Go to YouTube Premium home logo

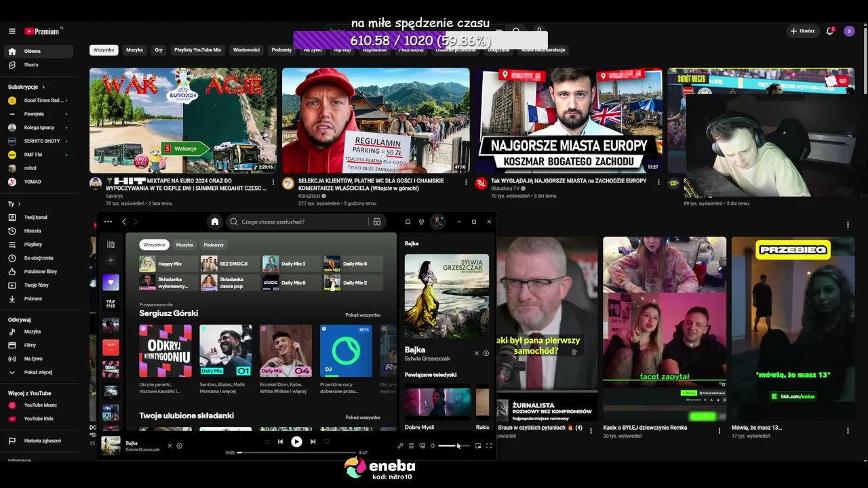(x=43, y=31)
